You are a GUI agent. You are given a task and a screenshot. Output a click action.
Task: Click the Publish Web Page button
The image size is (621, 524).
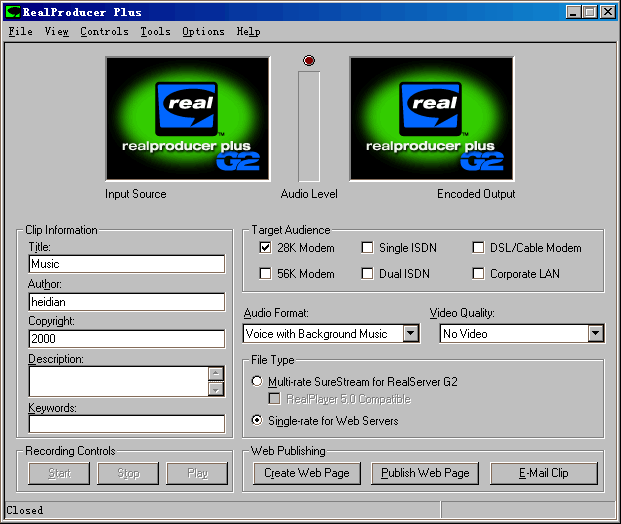(x=425, y=473)
